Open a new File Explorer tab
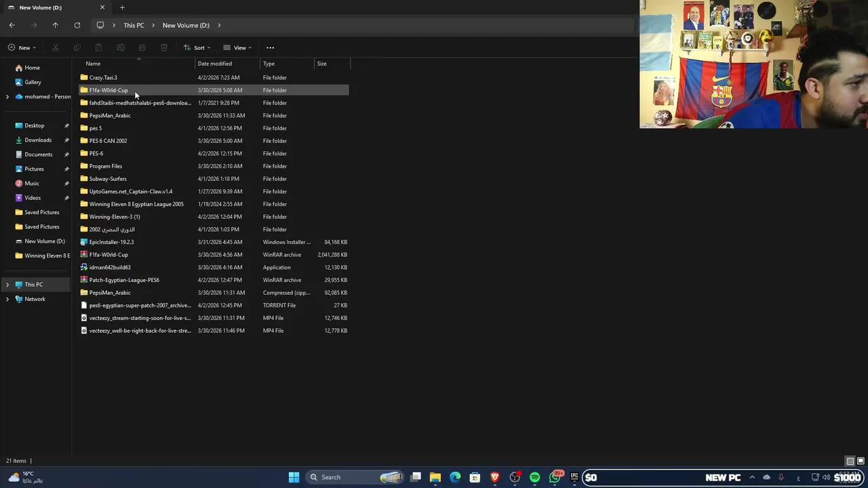The width and height of the screenshot is (868, 488). 122,7
